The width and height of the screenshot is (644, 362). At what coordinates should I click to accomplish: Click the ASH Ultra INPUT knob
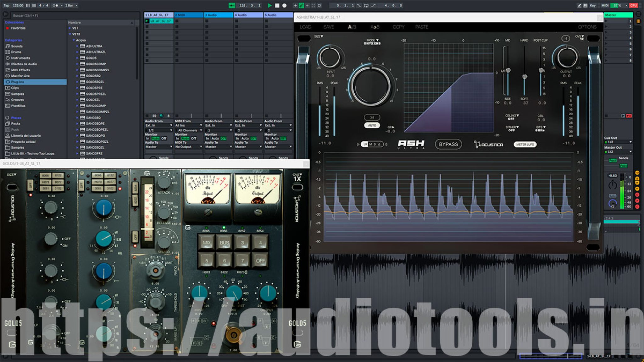click(330, 58)
